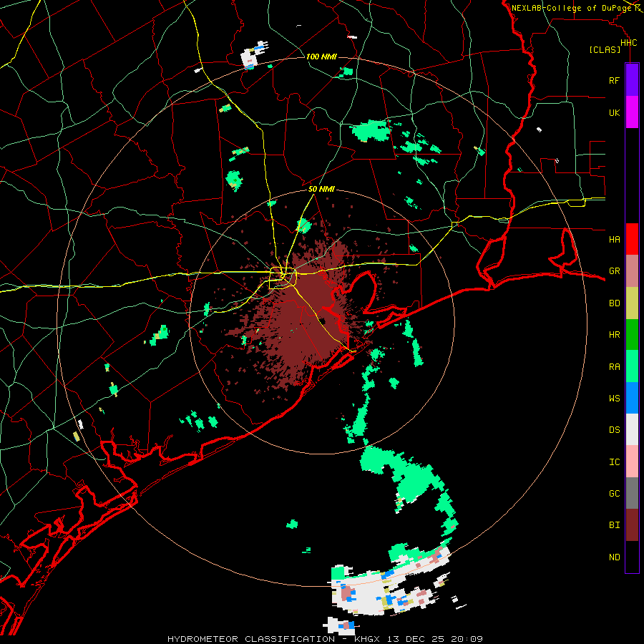644x644 pixels.
Task: Click the DS white legend color block
Action: click(632, 429)
